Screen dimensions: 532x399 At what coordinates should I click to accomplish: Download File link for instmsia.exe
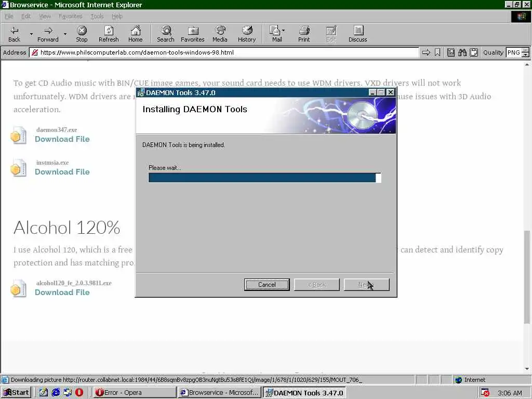click(62, 171)
